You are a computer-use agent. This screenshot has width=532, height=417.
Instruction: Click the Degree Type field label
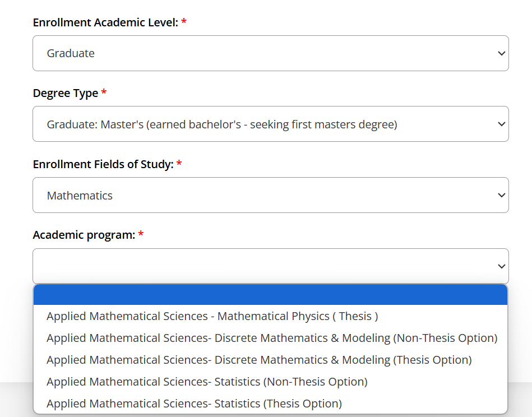pyautogui.click(x=66, y=93)
